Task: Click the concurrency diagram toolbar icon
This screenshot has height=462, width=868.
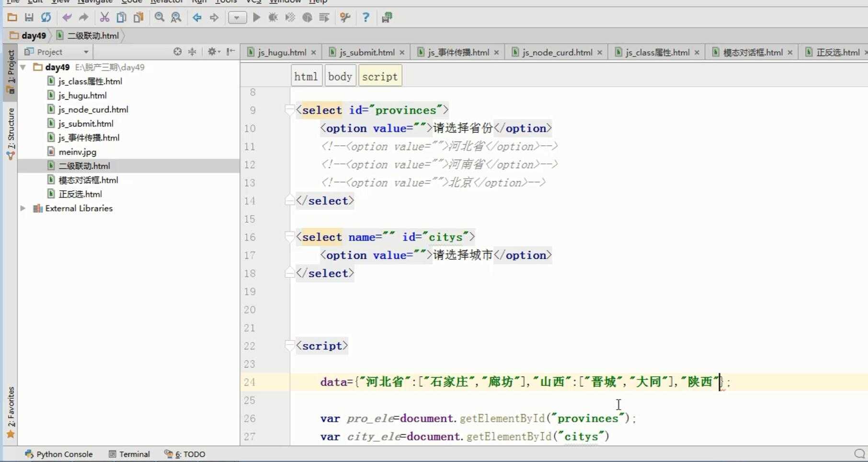Action: (324, 18)
